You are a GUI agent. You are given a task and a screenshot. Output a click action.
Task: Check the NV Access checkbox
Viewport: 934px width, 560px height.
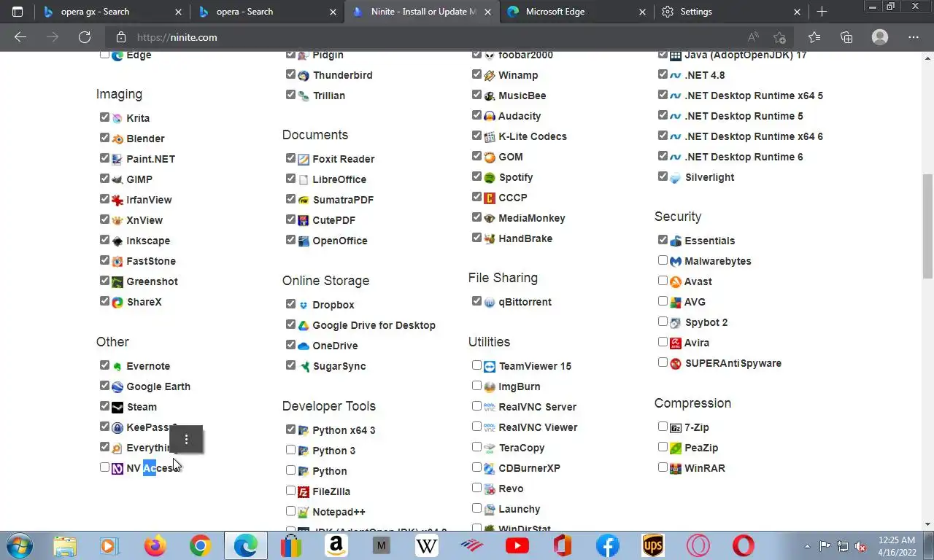pyautogui.click(x=104, y=467)
